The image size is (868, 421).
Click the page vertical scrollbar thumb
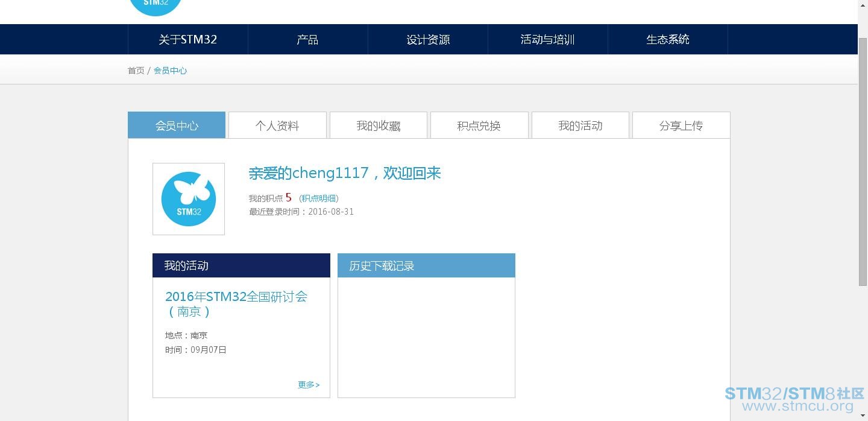tap(863, 162)
